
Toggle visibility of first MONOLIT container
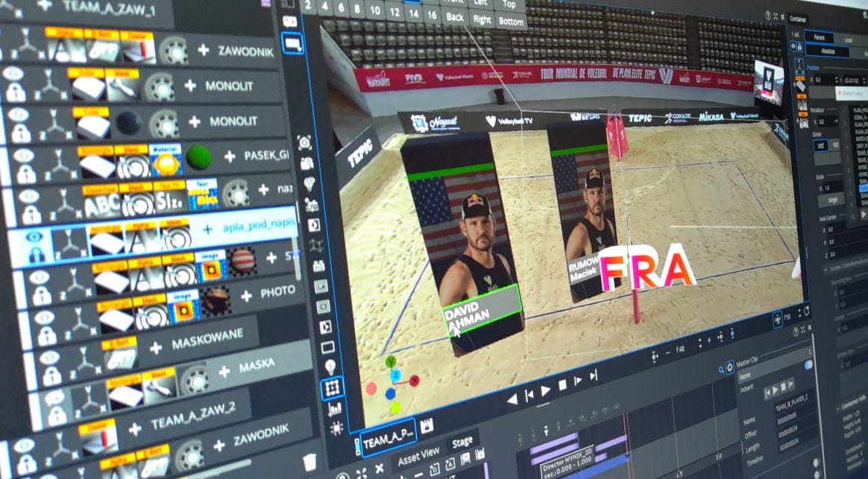pos(13,74)
